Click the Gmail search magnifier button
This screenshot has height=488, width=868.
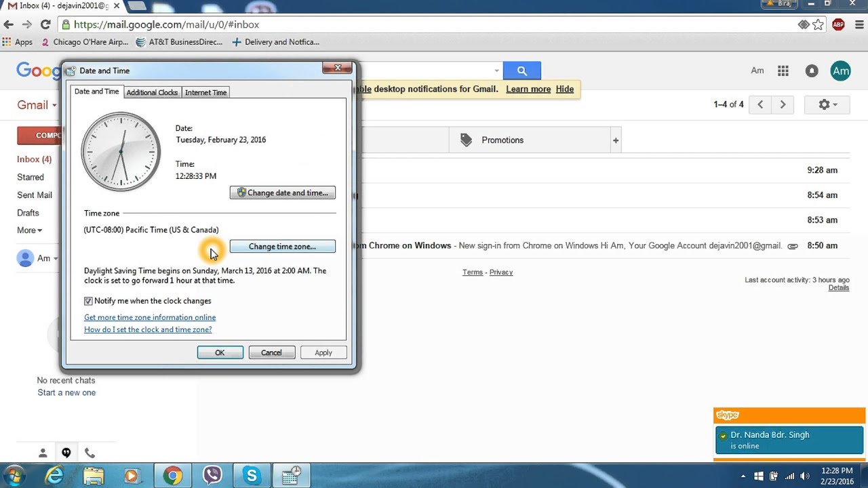pos(521,70)
